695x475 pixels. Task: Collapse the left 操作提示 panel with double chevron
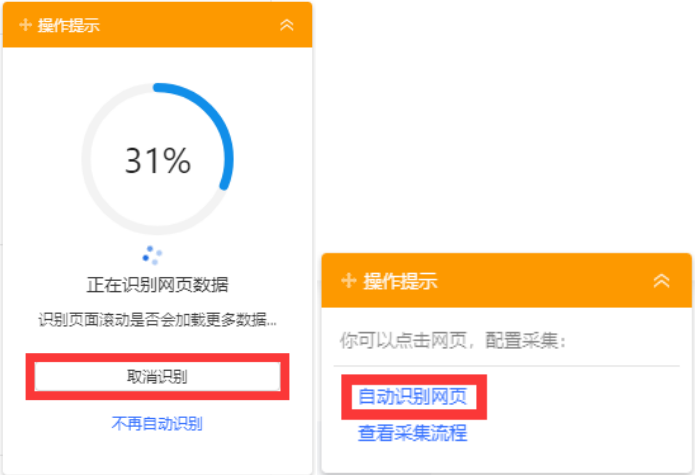pos(287,25)
